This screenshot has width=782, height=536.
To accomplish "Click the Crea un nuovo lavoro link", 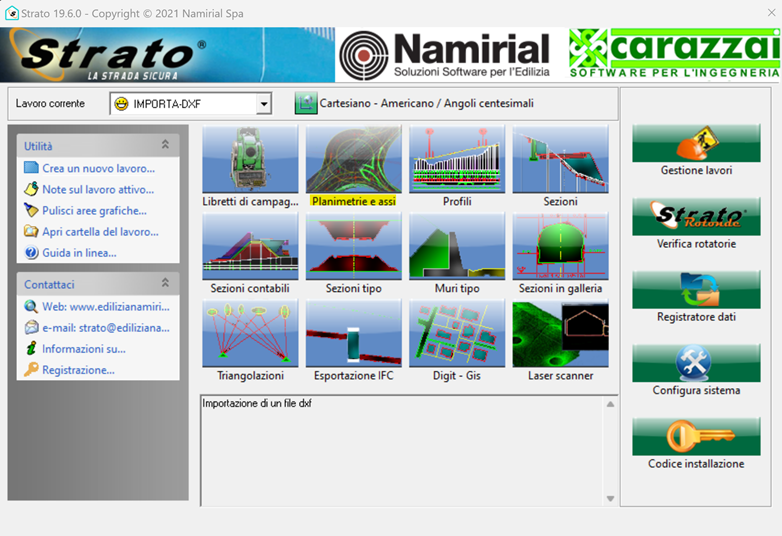I will [98, 168].
